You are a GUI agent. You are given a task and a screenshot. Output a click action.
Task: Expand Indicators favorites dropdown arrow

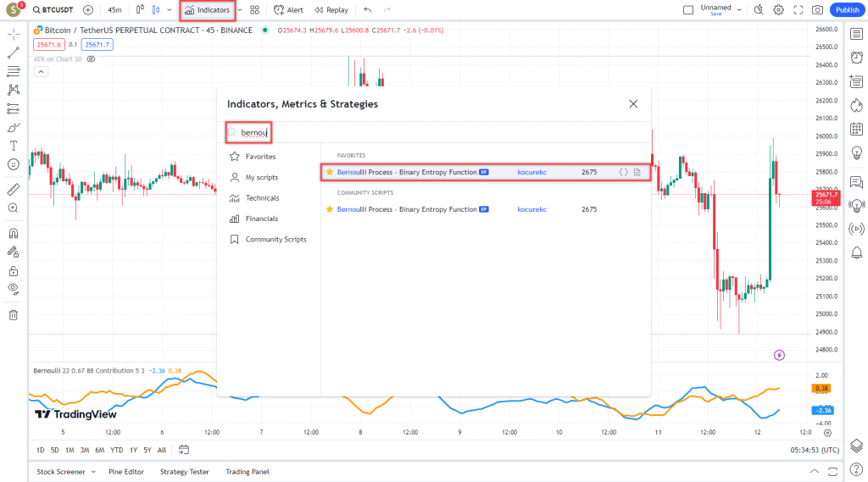240,10
